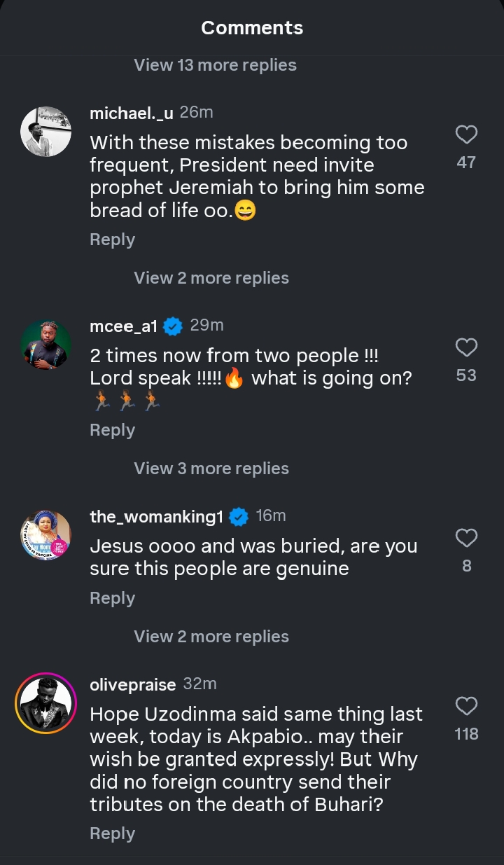Tap verified badge next to the_womanking1
504x865 pixels.
[239, 517]
